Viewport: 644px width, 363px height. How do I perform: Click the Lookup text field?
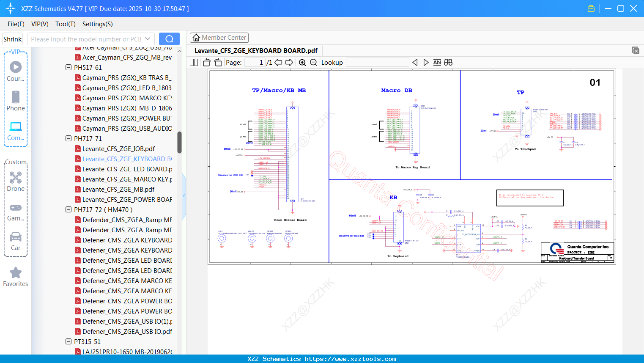[377, 63]
